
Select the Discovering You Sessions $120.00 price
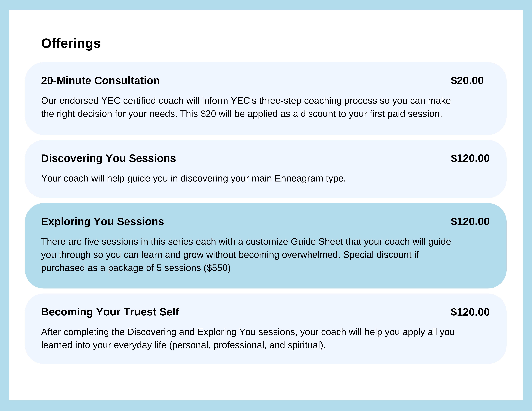pos(470,158)
